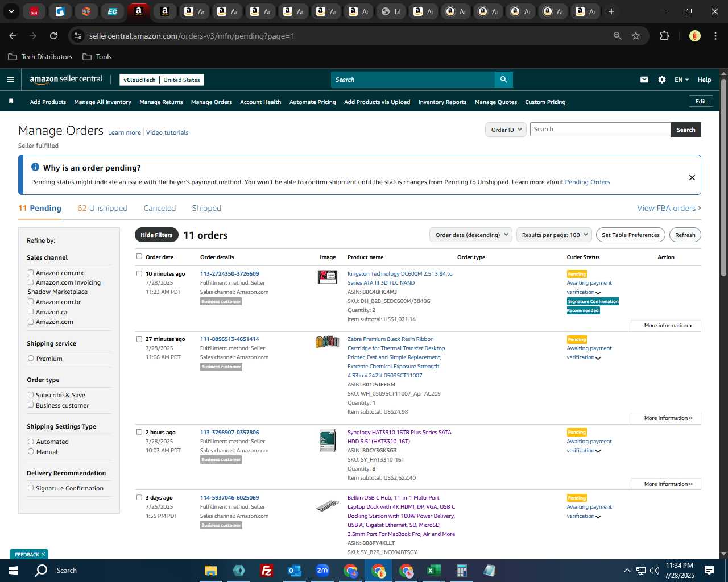Open the Seller Central hamburger menu

[11, 80]
